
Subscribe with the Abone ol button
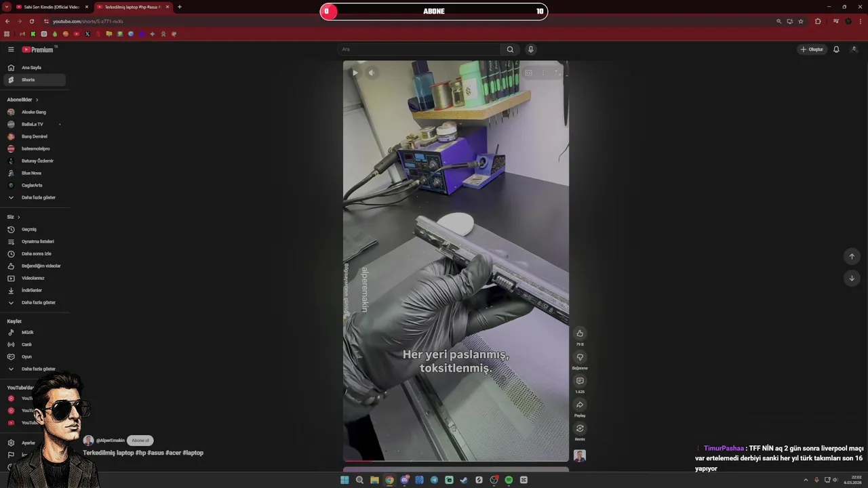[140, 441]
